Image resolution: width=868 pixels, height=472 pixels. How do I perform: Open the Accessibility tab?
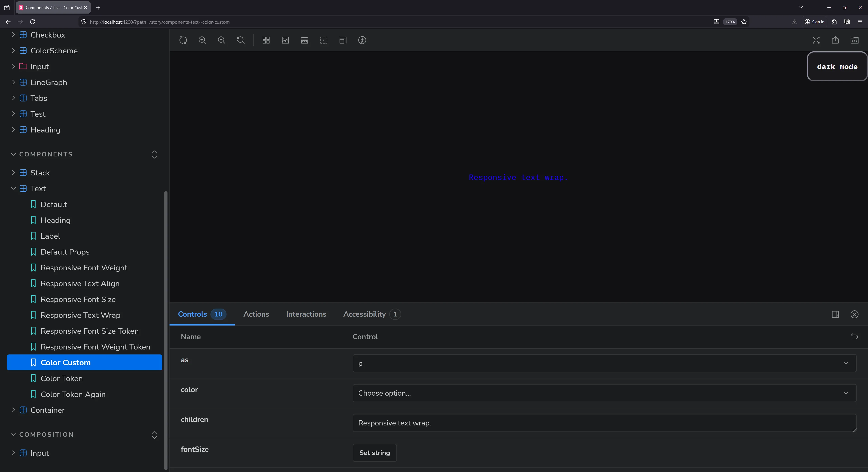click(364, 314)
